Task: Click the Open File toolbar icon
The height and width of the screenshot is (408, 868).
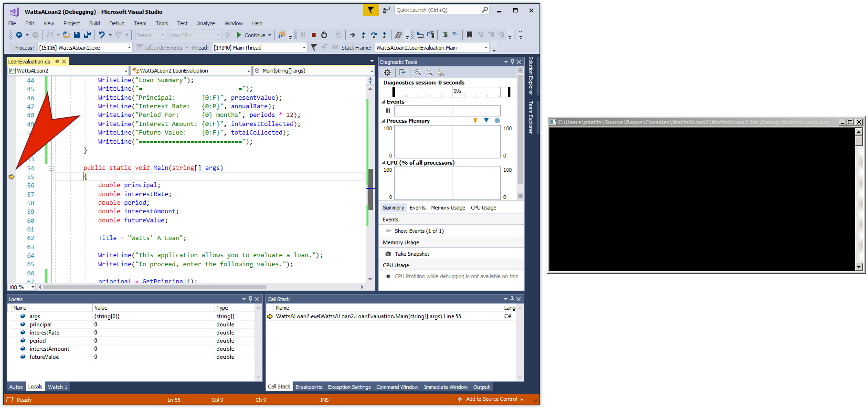Action: point(66,35)
